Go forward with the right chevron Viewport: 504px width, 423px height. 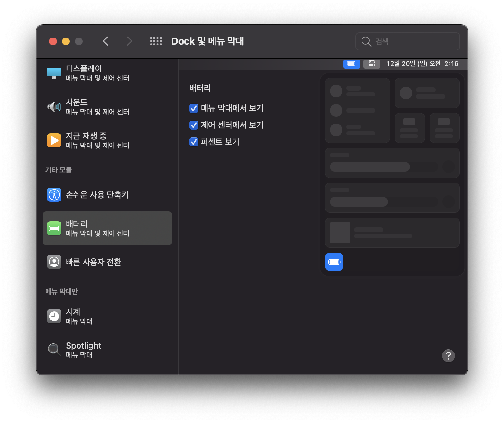click(130, 41)
